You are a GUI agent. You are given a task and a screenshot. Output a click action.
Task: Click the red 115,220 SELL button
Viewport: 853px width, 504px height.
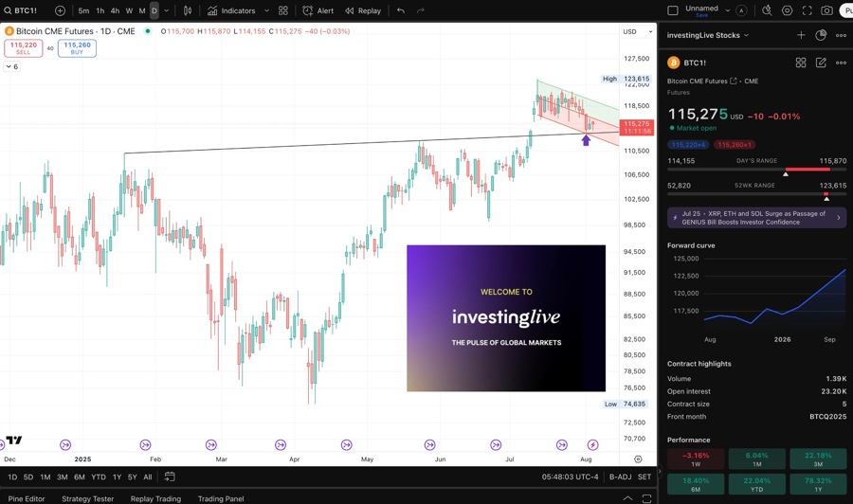click(23, 47)
